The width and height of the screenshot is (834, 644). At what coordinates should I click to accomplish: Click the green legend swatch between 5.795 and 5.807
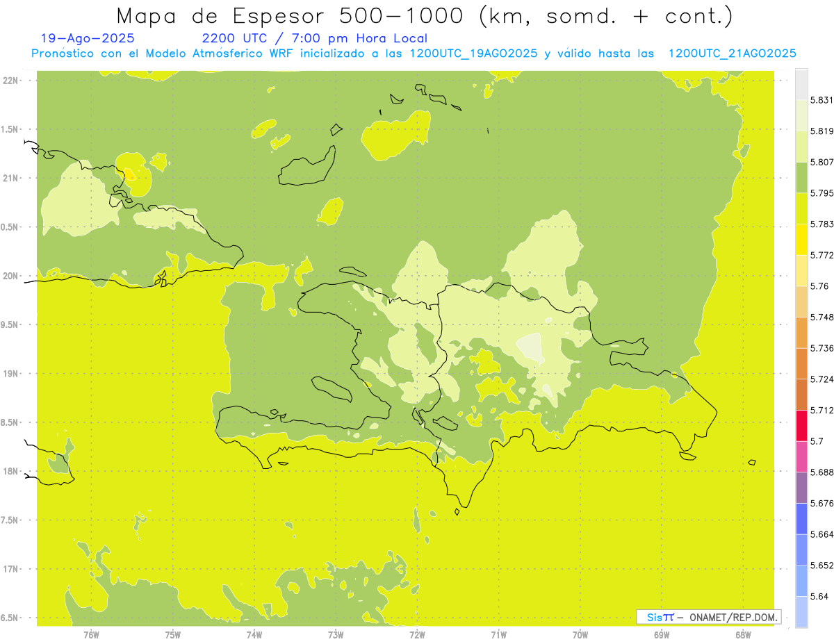coord(801,177)
